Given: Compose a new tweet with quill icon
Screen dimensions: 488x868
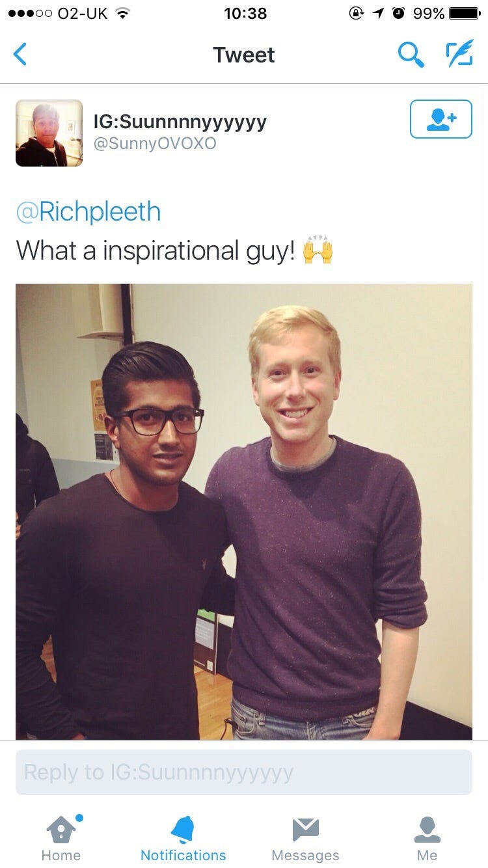Looking at the screenshot, I should [459, 55].
